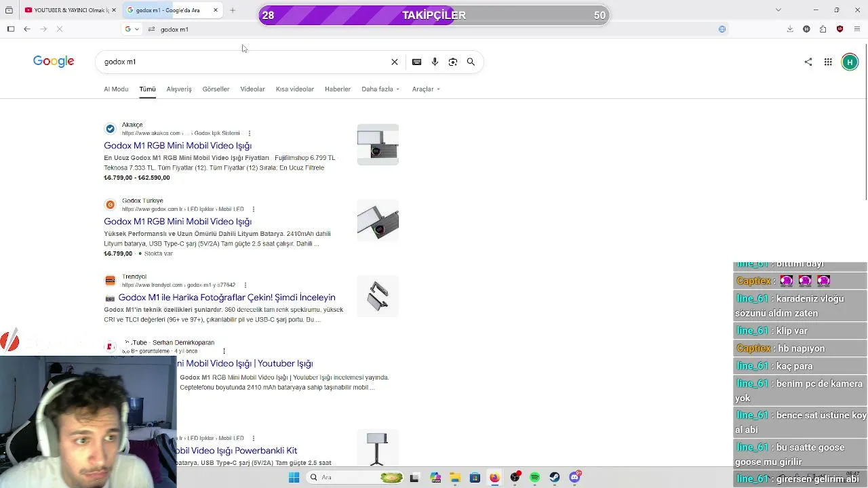Go back to the previous page
This screenshot has height=488, width=868.
click(27, 29)
